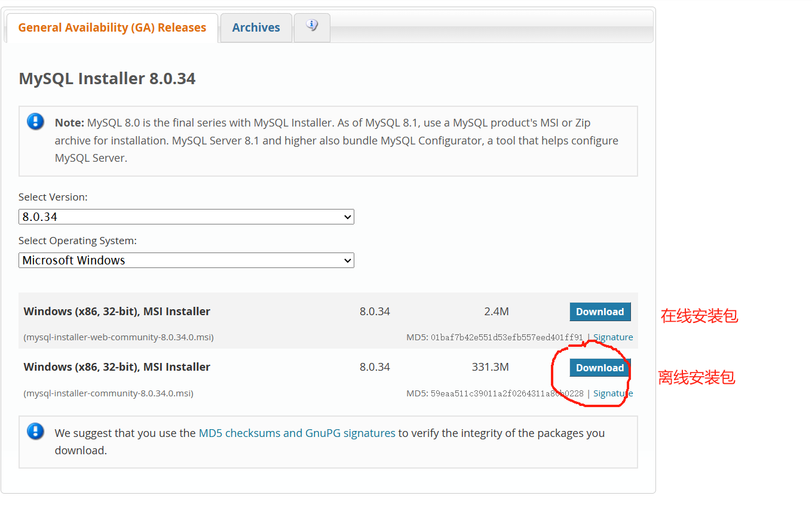Select filename mysql-installer-web-community-8.0.34.0.msi
Screen dimensions: 812x508
(118, 337)
